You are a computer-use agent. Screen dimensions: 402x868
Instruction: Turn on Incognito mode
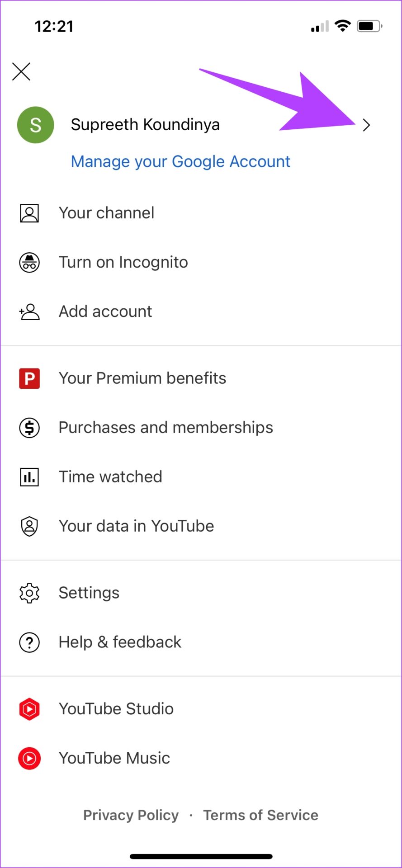(x=201, y=262)
